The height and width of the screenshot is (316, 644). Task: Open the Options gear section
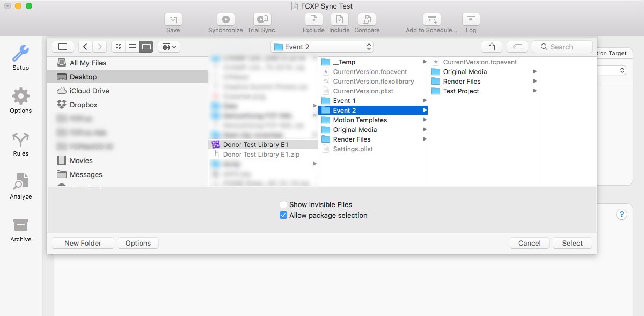[x=21, y=101]
